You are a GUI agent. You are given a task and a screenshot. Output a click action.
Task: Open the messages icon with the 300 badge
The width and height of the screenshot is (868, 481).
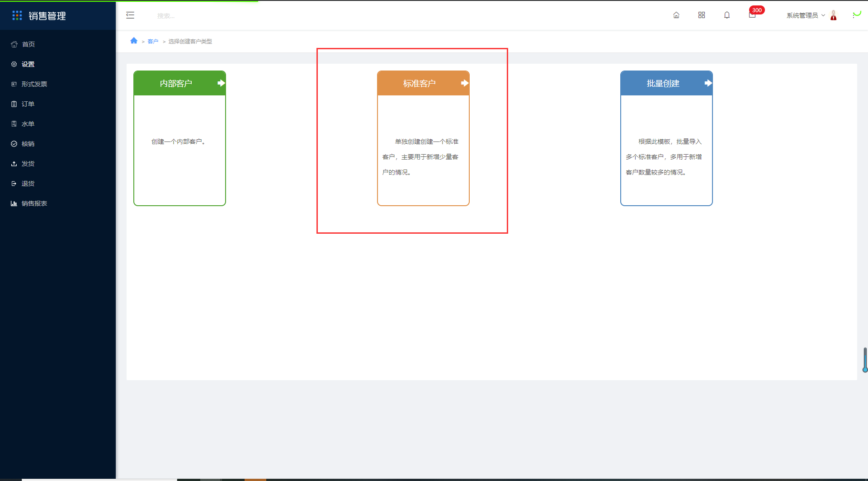[x=752, y=15]
